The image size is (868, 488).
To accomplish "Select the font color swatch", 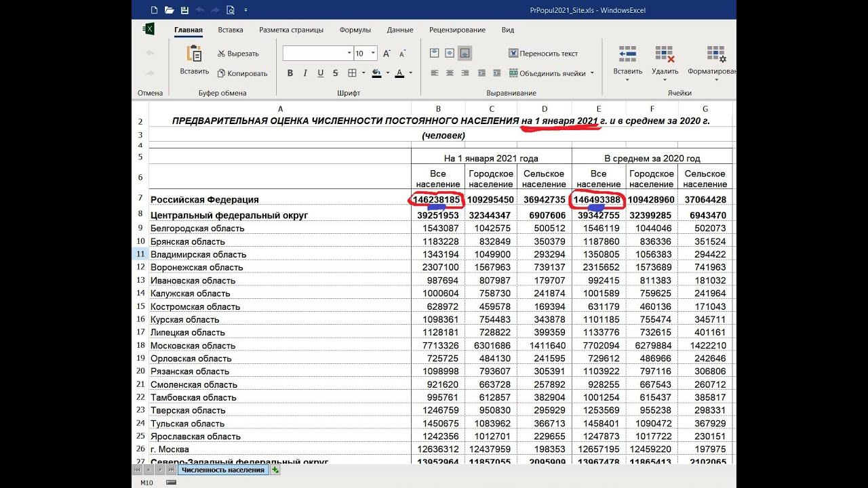I will click(399, 73).
